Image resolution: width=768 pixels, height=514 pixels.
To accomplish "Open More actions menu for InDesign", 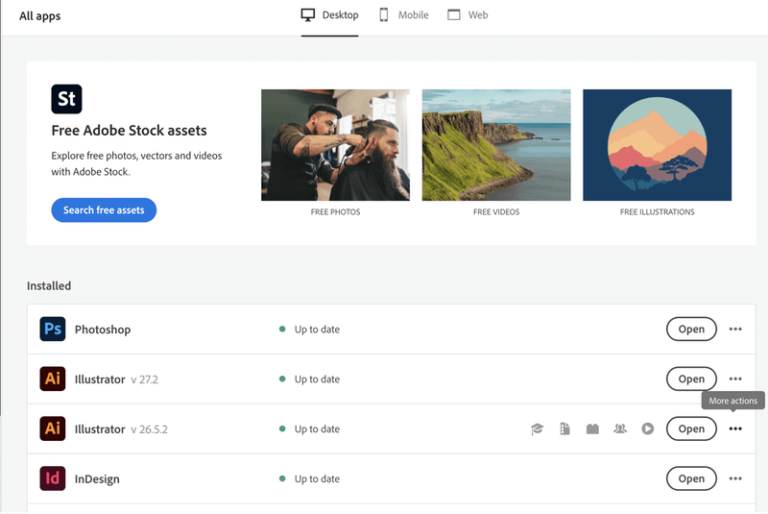I will (735, 479).
